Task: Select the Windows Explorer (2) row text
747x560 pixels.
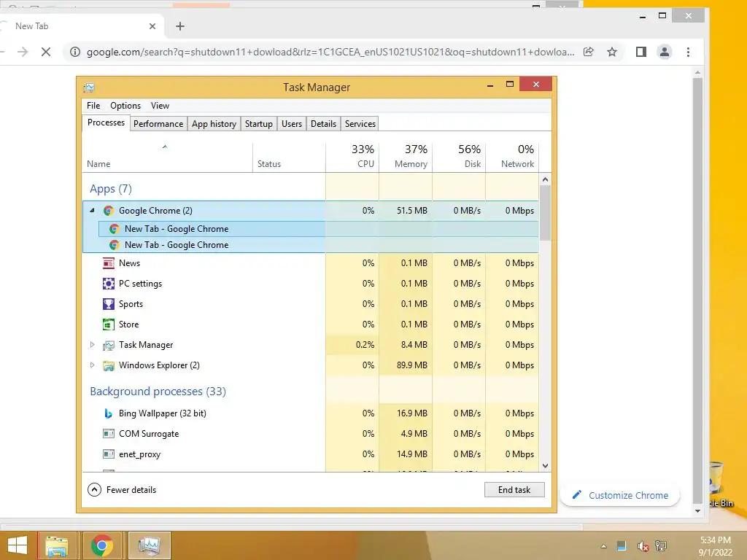Action: coord(159,365)
